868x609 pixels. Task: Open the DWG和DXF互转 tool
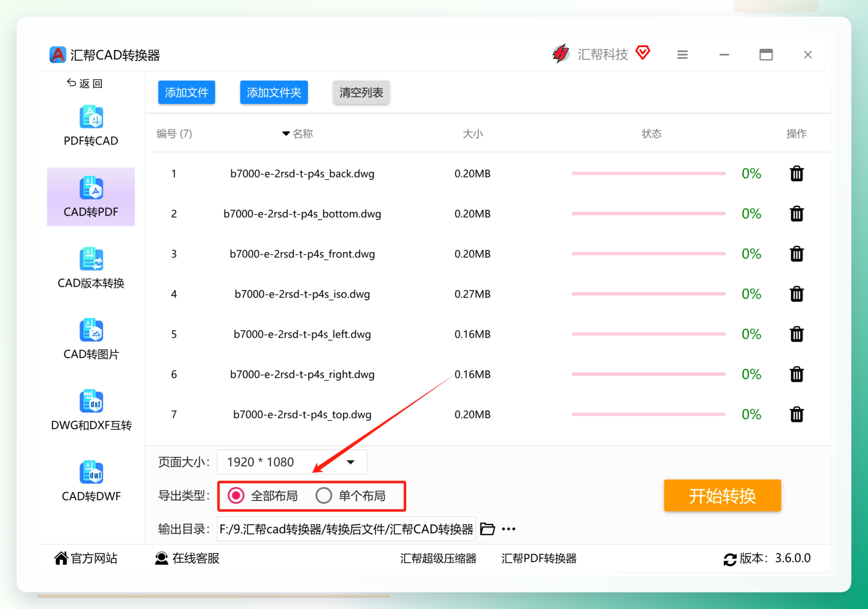click(91, 410)
